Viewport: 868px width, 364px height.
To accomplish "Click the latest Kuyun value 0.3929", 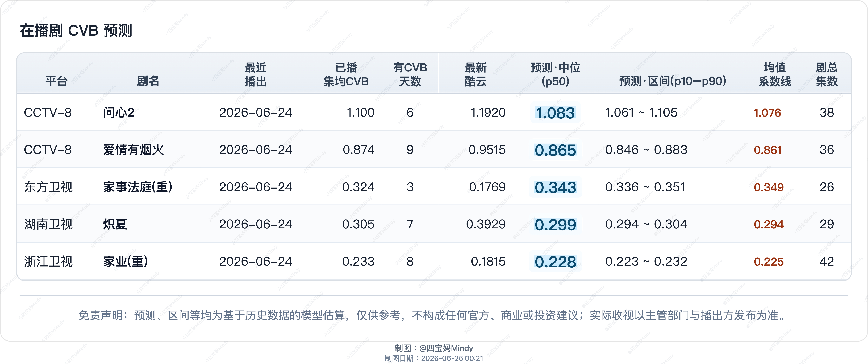I will click(486, 224).
